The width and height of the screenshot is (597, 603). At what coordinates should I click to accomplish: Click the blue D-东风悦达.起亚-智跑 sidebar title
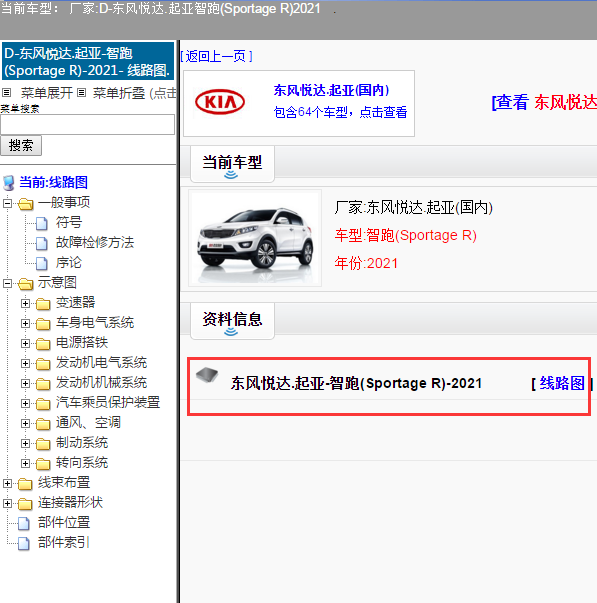[x=88, y=62]
